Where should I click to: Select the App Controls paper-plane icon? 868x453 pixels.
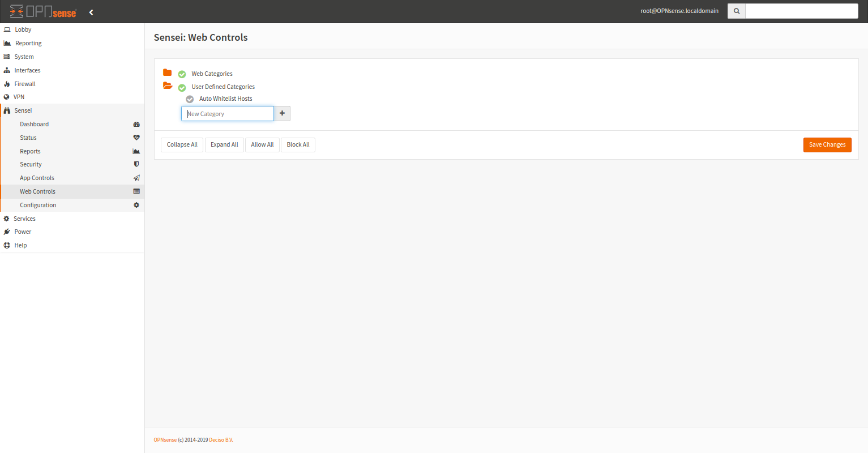pos(136,177)
